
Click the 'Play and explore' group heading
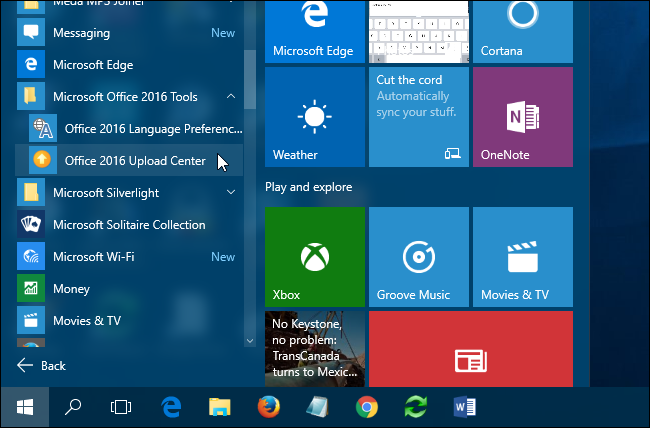308,187
